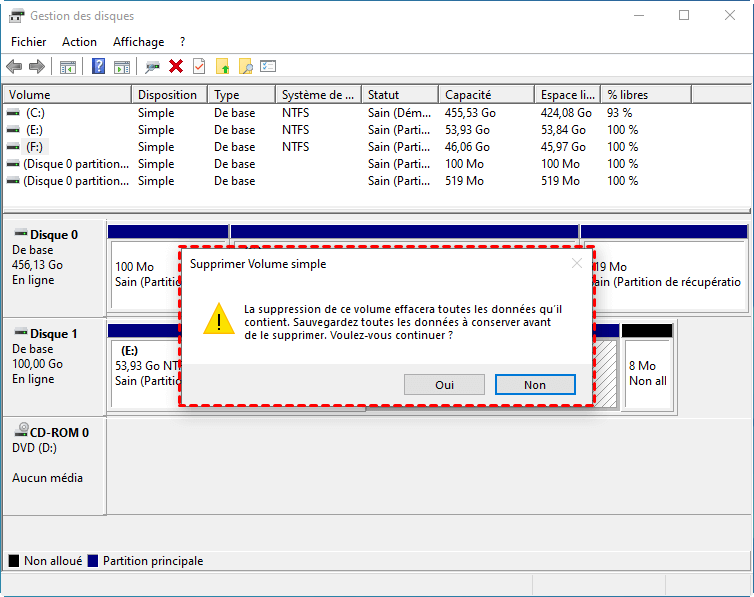
Task: Cancel deletion with the Non button
Action: click(x=535, y=385)
